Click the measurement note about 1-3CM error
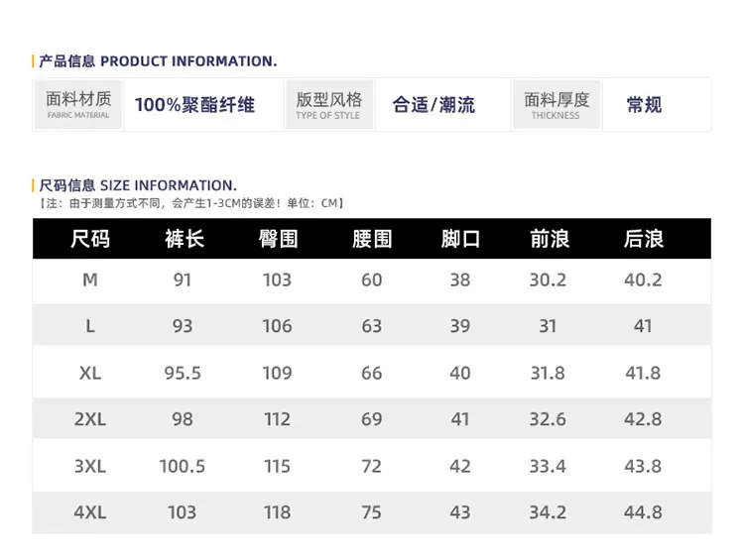 tap(190, 203)
